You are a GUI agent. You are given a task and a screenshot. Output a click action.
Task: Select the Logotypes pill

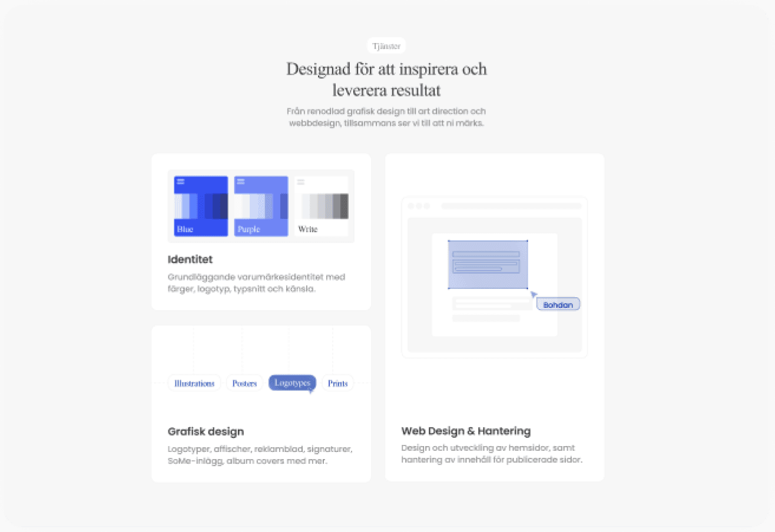coord(292,383)
